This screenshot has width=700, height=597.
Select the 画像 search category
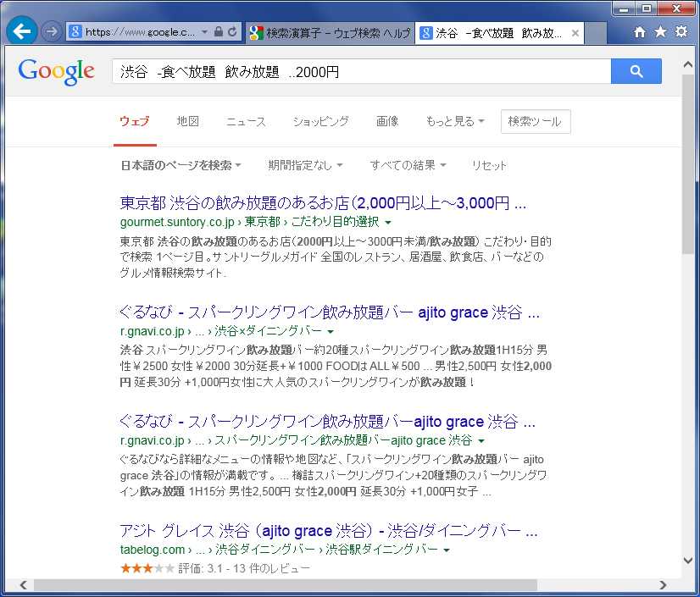click(386, 121)
